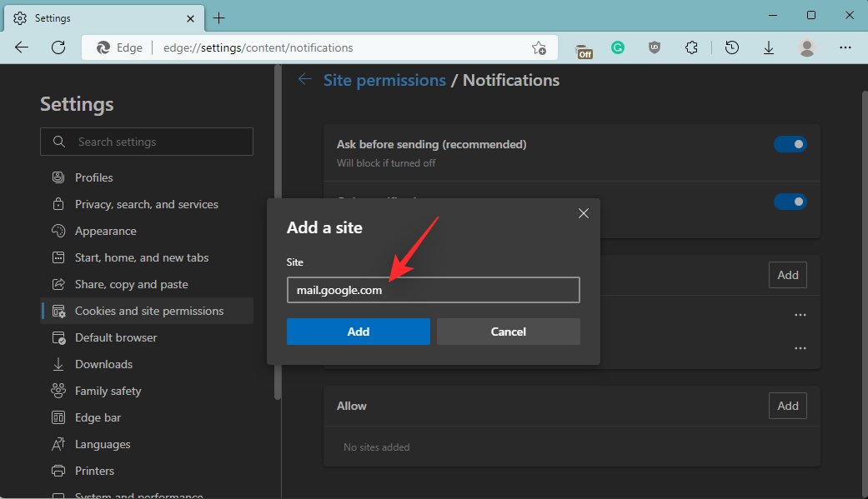The height and width of the screenshot is (499, 868).
Task: Open the user profile avatar icon
Action: coord(806,48)
